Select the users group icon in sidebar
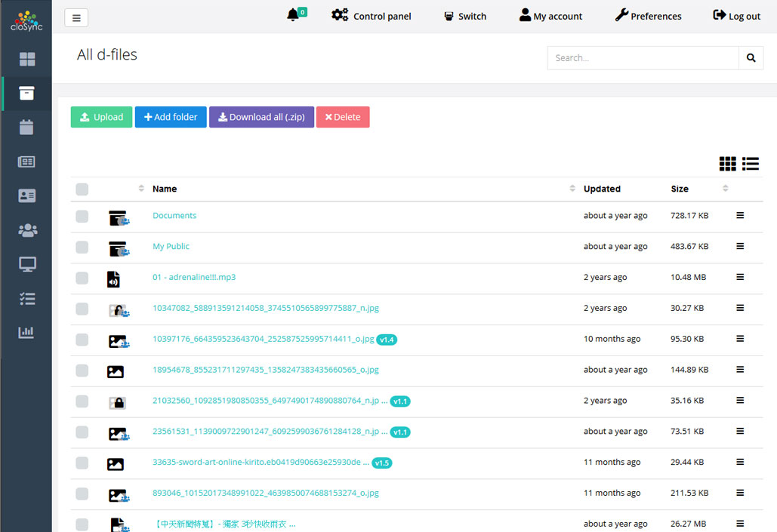This screenshot has height=532, width=777. tap(27, 230)
